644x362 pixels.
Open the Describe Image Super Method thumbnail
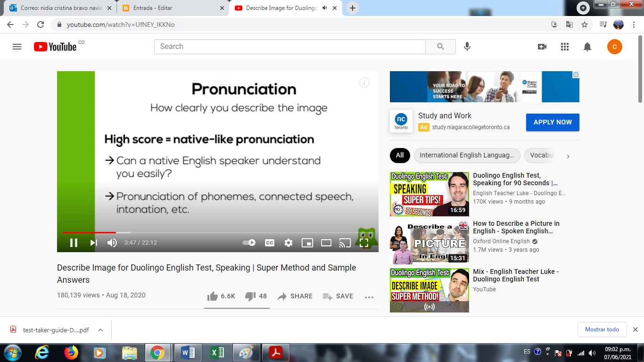(429, 290)
